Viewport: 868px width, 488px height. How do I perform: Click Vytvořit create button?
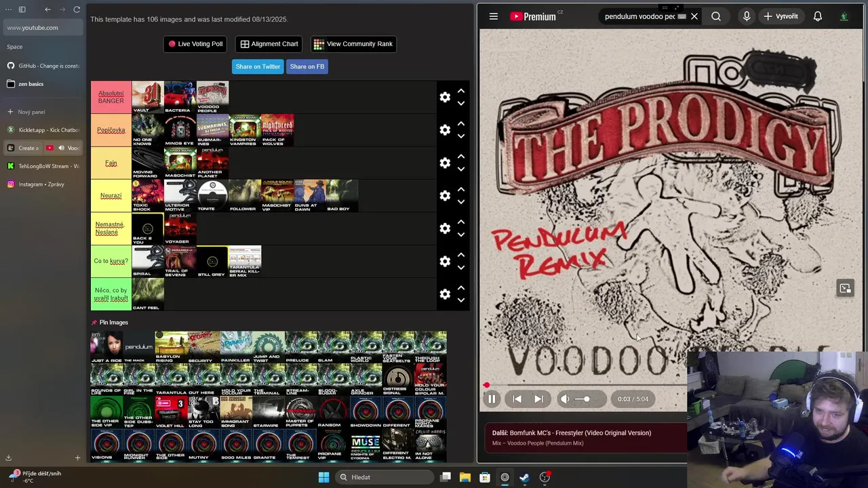tap(781, 16)
